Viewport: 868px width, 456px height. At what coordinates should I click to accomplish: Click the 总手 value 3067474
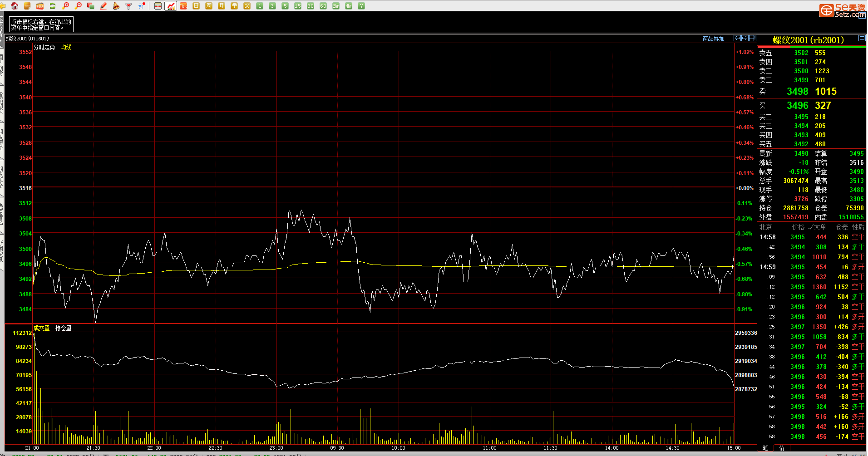[796, 181]
